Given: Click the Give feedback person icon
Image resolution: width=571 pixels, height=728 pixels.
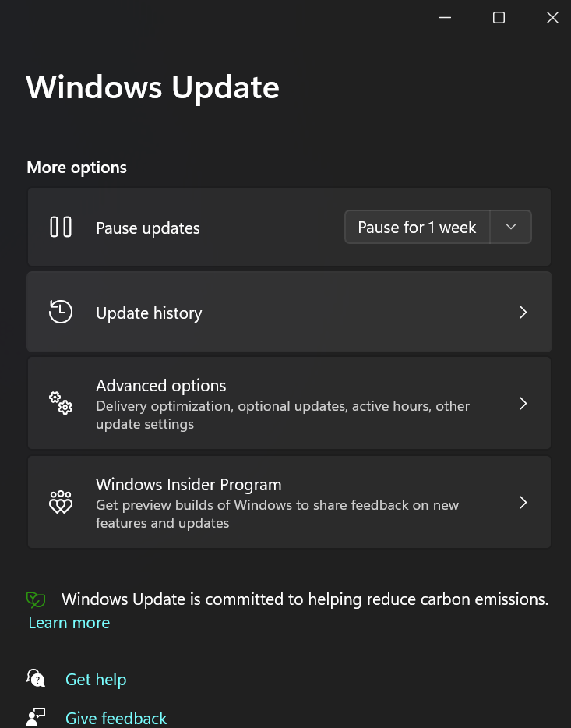Looking at the screenshot, I should (36, 716).
